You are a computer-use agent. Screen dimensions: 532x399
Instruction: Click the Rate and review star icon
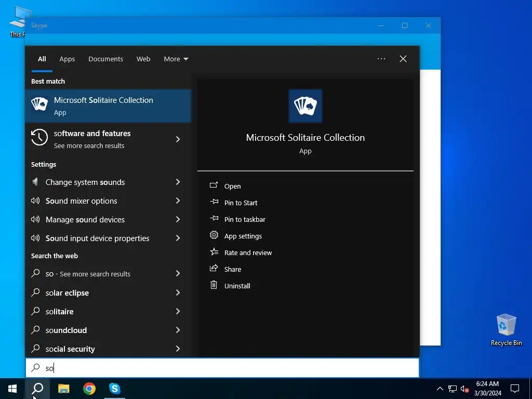(x=214, y=251)
